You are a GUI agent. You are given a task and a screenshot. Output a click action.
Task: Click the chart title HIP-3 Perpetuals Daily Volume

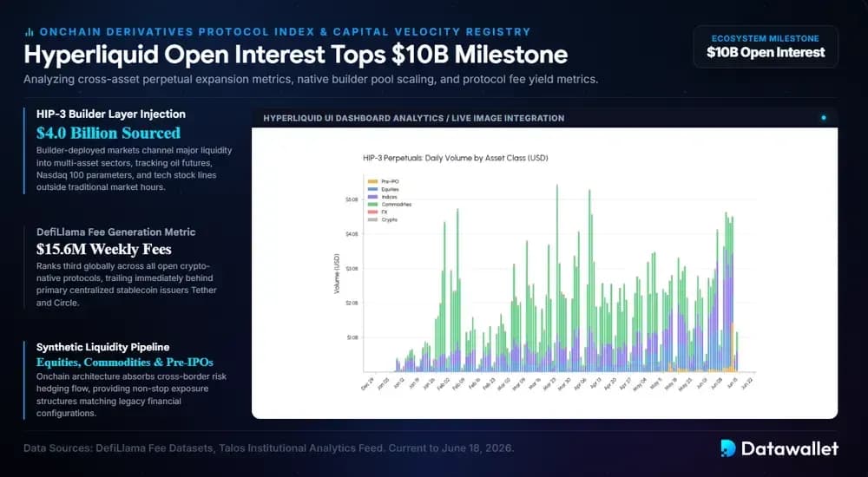[456, 158]
